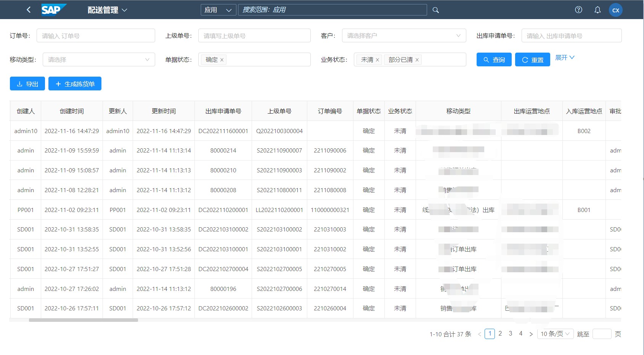The width and height of the screenshot is (644, 355).
Task: Open help via the question mark icon
Action: coord(578,10)
